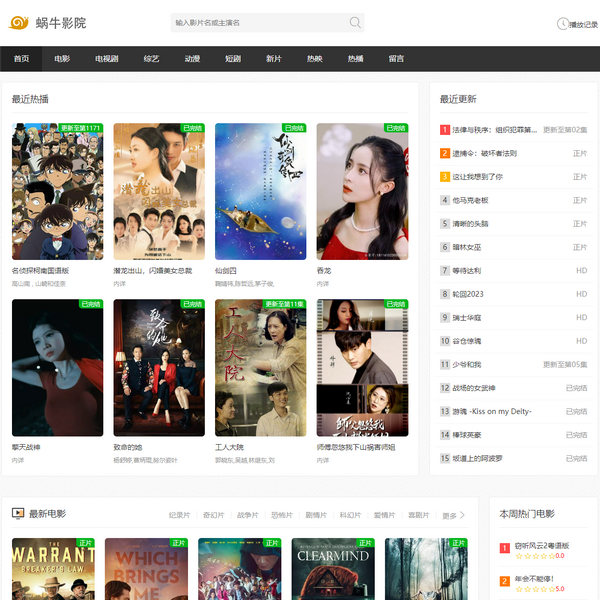The width and height of the screenshot is (600, 600).
Task: Click the orange rank 2 badge in 最近更新
Action: point(445,153)
